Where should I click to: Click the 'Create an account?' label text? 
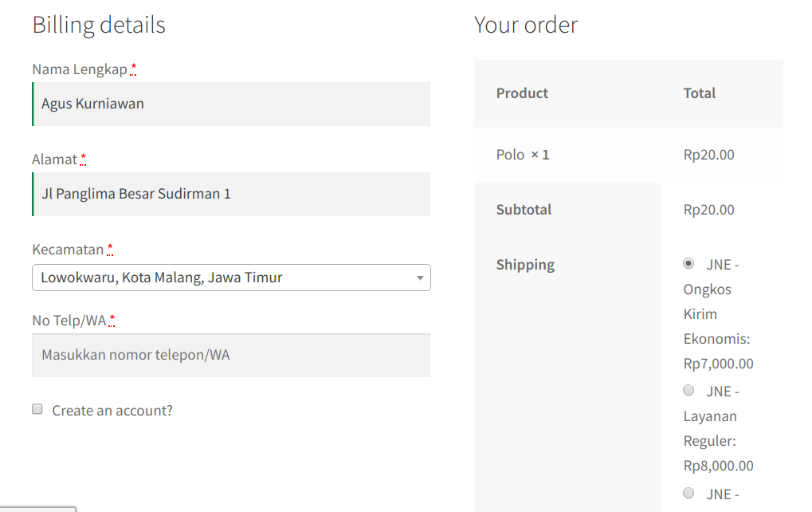pos(112,411)
